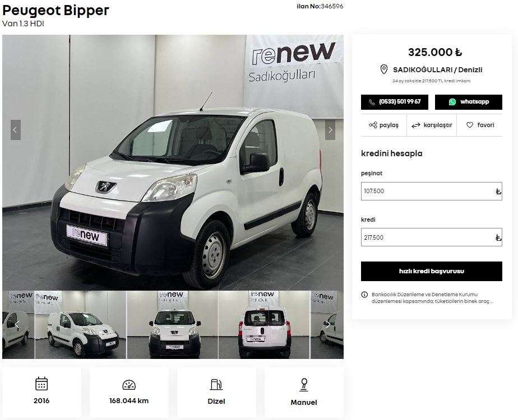Click into the kredi amount field

click(x=432, y=237)
